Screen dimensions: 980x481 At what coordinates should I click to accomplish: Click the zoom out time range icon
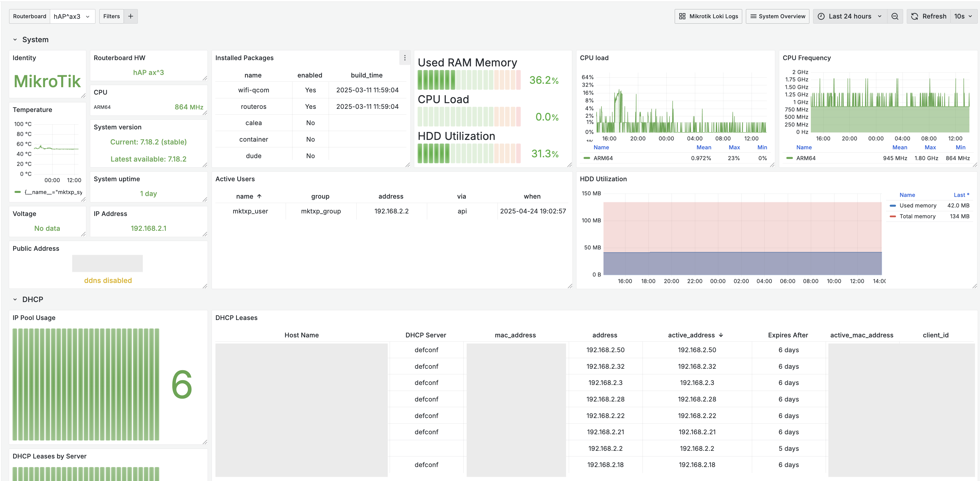coord(895,16)
